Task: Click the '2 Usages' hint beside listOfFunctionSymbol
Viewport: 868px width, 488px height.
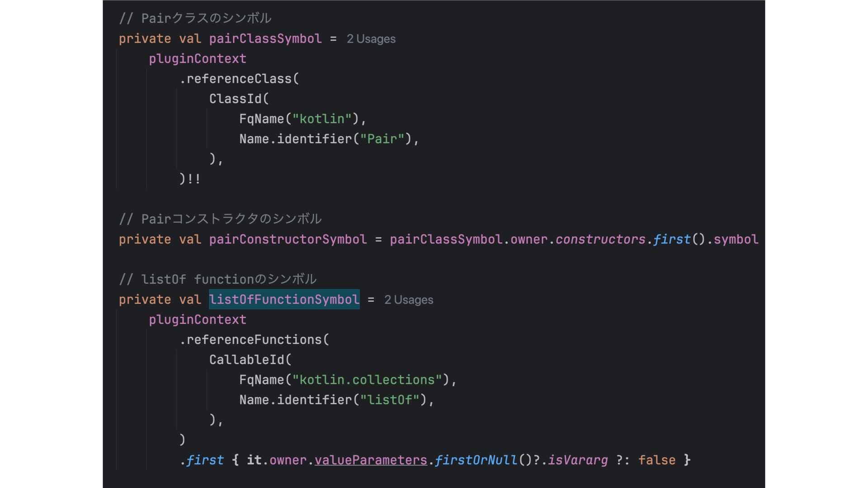Action: coord(409,300)
